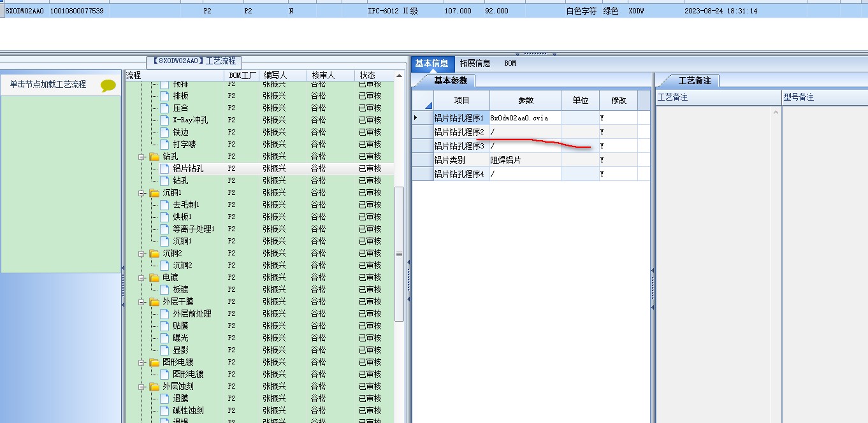The height and width of the screenshot is (423, 868).
Task: Click the 8X0DW02AA0 cell in top row
Action: click(25, 11)
